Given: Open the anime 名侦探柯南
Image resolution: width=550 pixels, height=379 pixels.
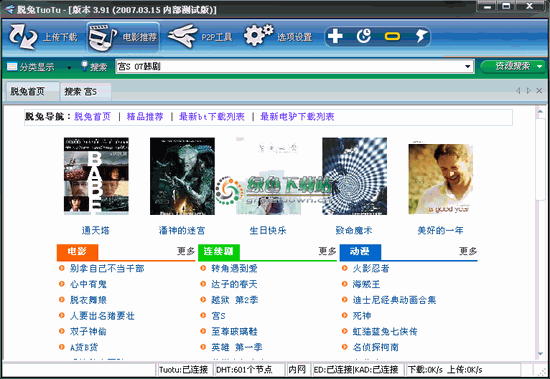Looking at the screenshot, I should point(376,347).
